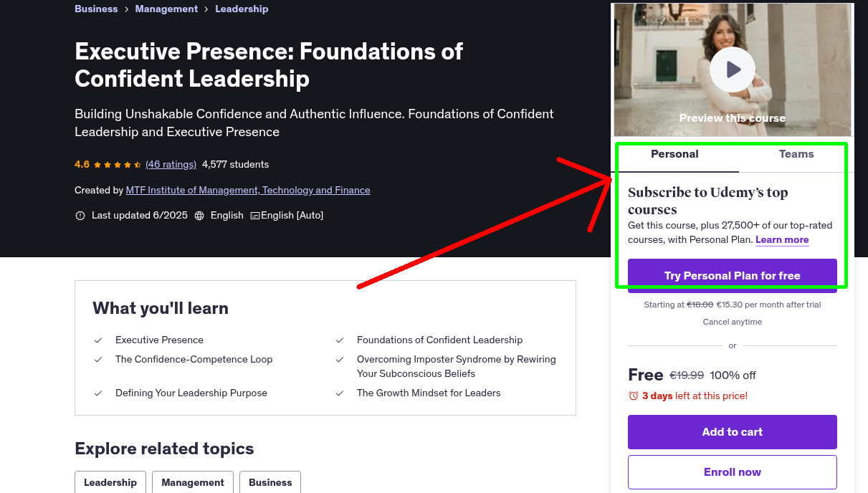Click checkmark beside Overcoming Imposter Syndrome

coord(340,360)
